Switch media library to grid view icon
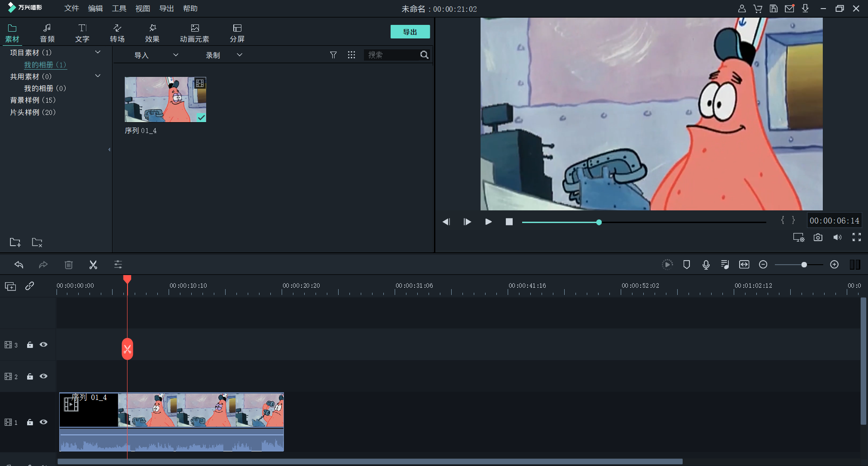This screenshot has width=868, height=466. [351, 55]
